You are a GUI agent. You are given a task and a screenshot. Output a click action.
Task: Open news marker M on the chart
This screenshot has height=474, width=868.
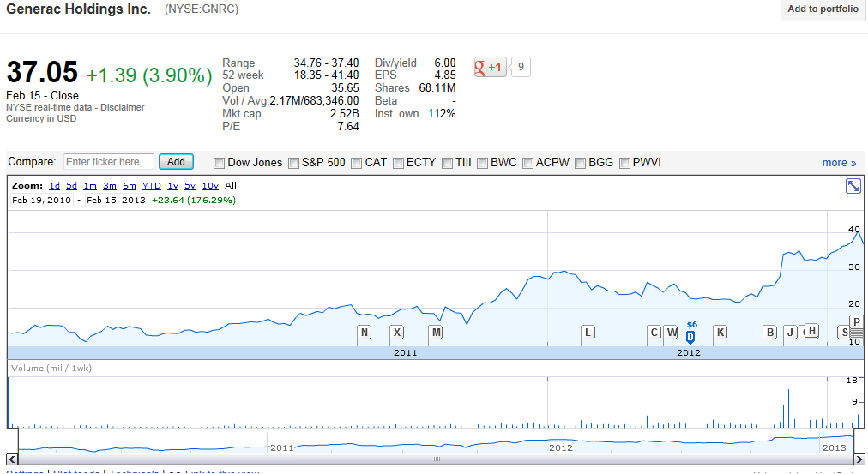(x=437, y=333)
